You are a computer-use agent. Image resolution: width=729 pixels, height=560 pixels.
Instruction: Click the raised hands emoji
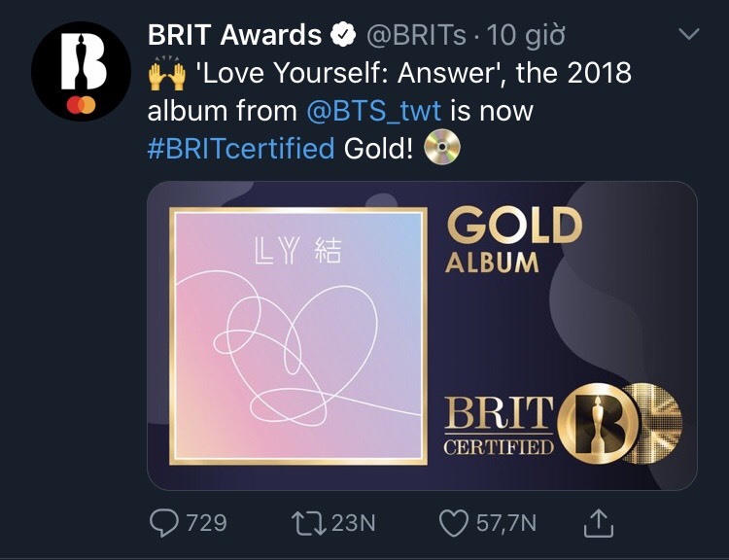click(x=167, y=74)
